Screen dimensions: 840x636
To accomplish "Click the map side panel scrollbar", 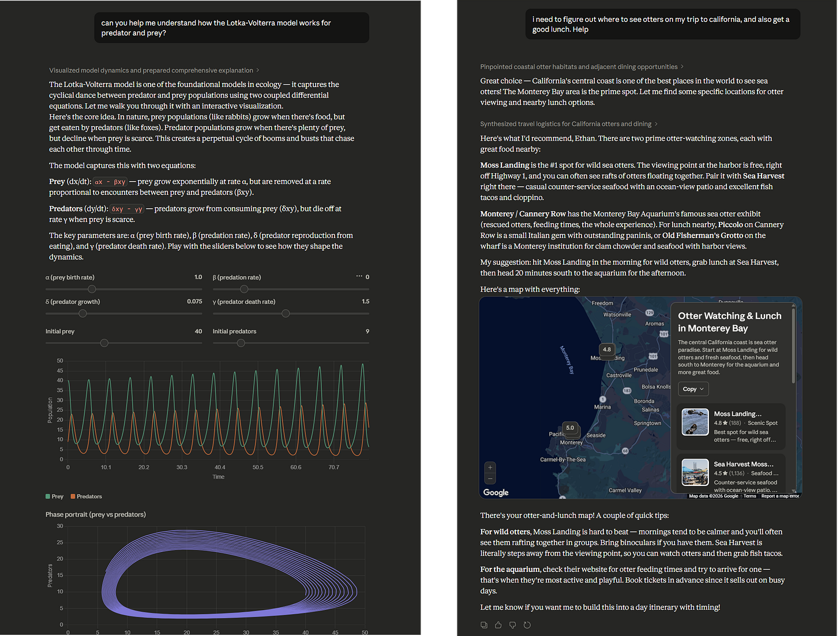I will coord(793,345).
